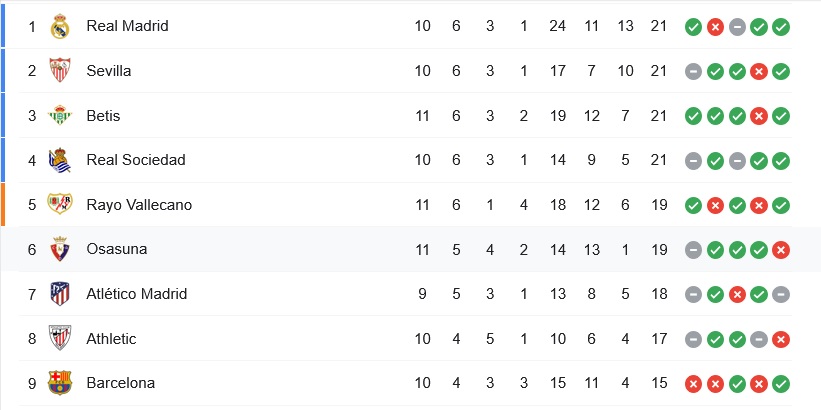Click the Betis club crest
Viewport: 821px width, 410px height.
pos(60,116)
